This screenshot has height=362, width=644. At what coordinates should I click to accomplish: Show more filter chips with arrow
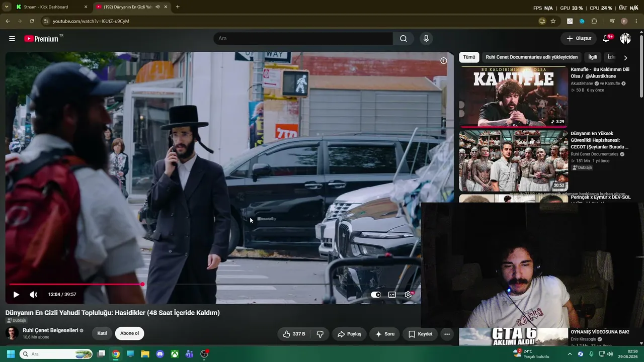(625, 58)
